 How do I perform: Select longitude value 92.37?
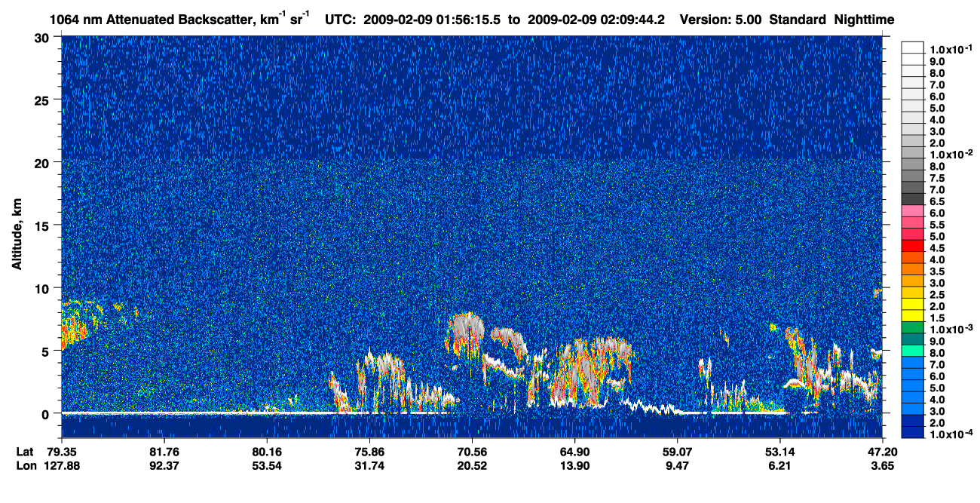164,465
